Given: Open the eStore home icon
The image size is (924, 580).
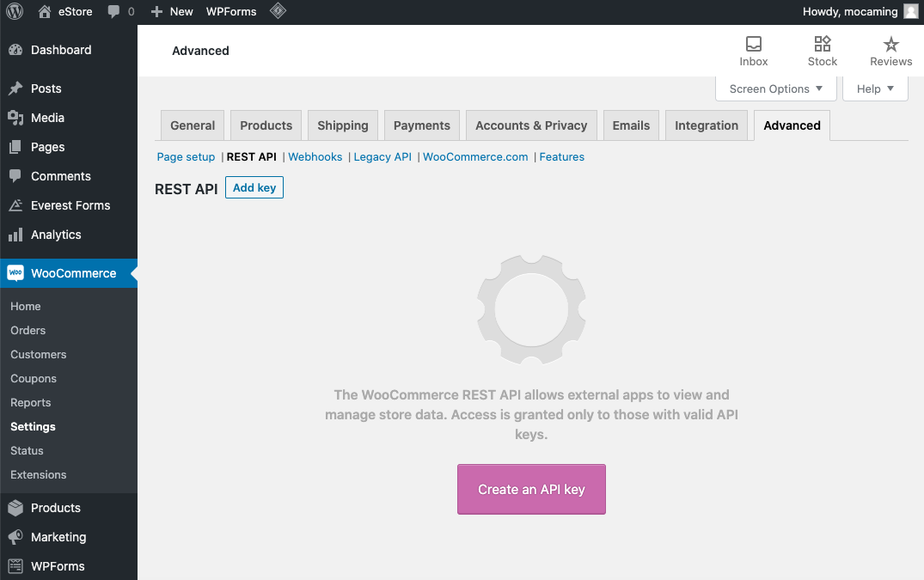Looking at the screenshot, I should pyautogui.click(x=44, y=11).
